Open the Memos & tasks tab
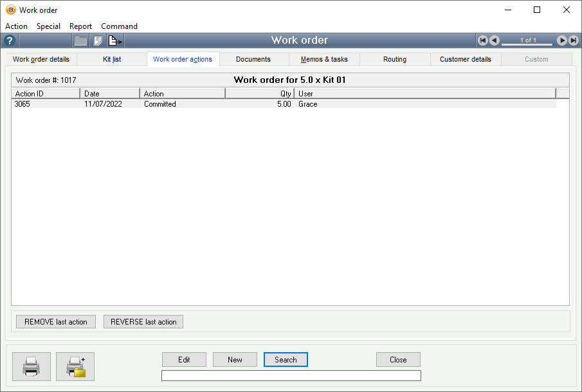 pos(324,59)
